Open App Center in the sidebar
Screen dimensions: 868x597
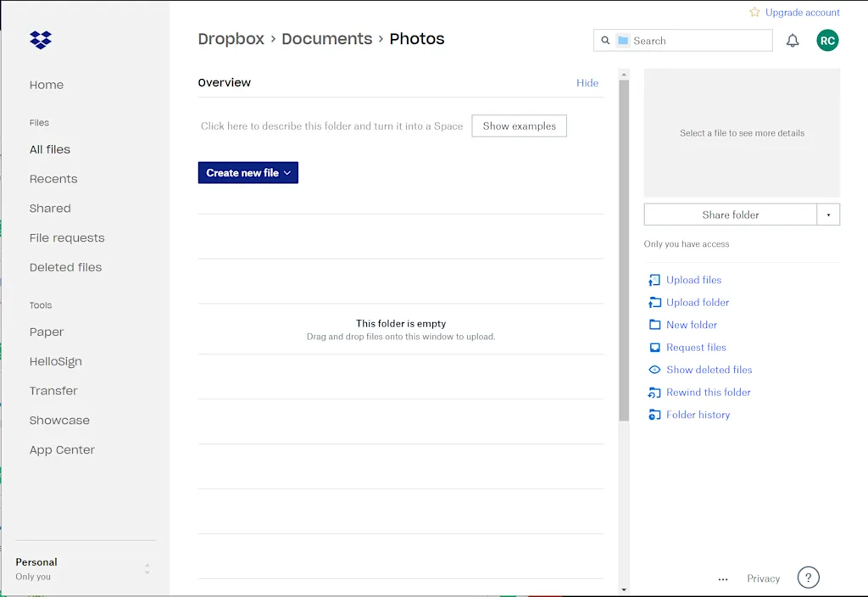pyautogui.click(x=62, y=449)
